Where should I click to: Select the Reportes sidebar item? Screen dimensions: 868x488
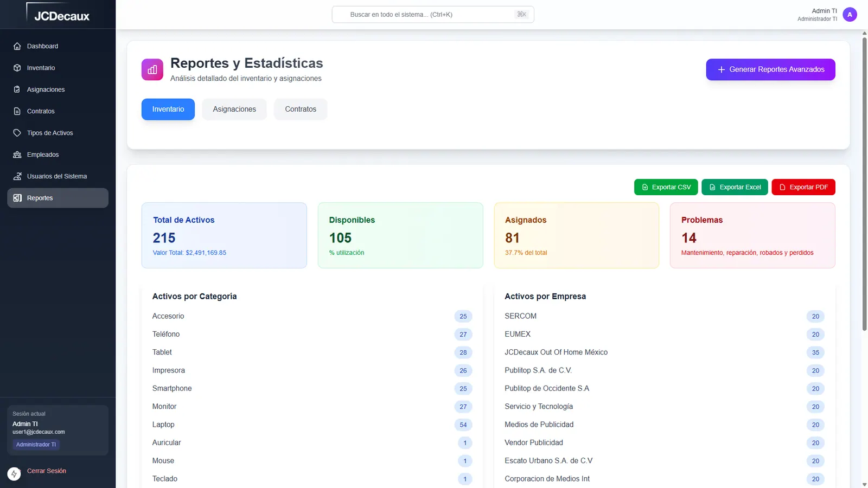[x=58, y=198]
